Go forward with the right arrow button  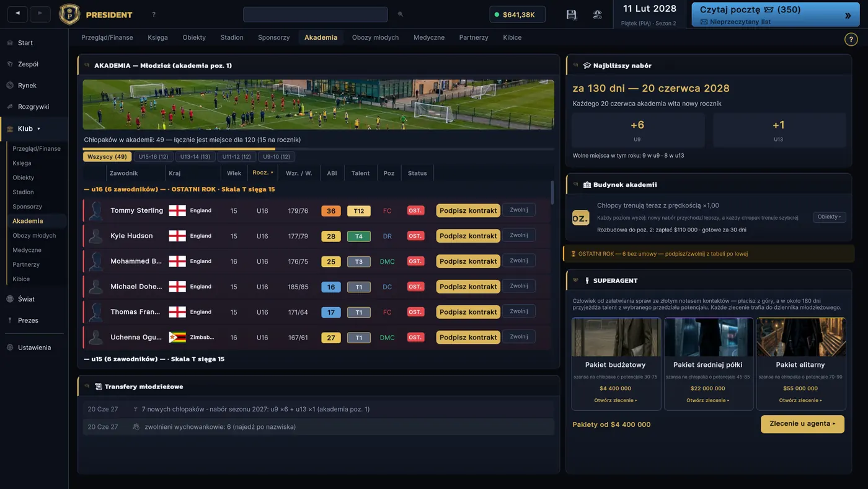coord(40,14)
